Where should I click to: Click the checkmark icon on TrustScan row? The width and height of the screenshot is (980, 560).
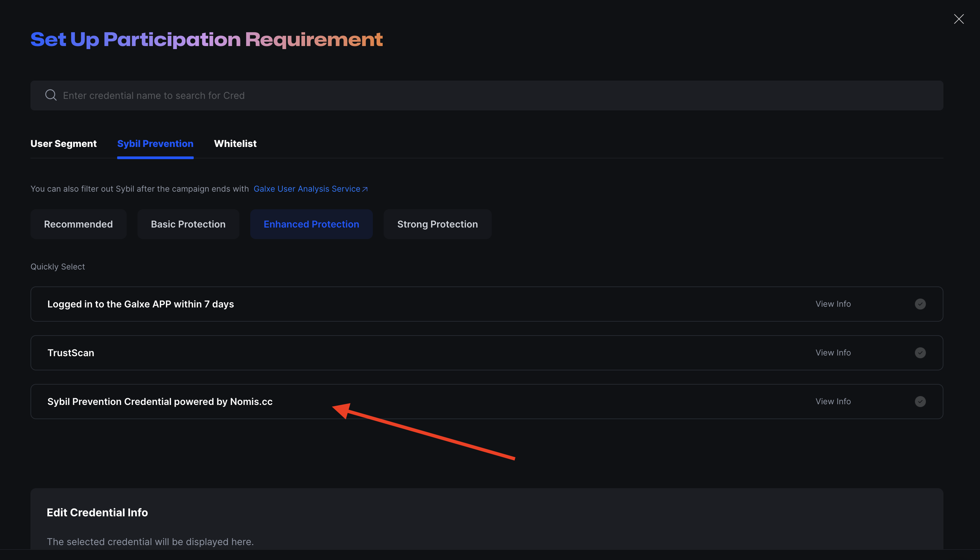pos(921,353)
